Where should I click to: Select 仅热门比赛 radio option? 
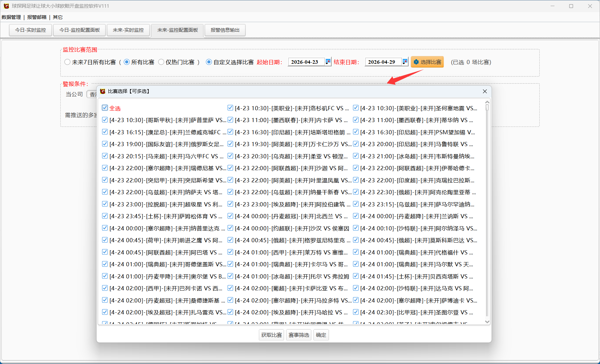pos(161,62)
